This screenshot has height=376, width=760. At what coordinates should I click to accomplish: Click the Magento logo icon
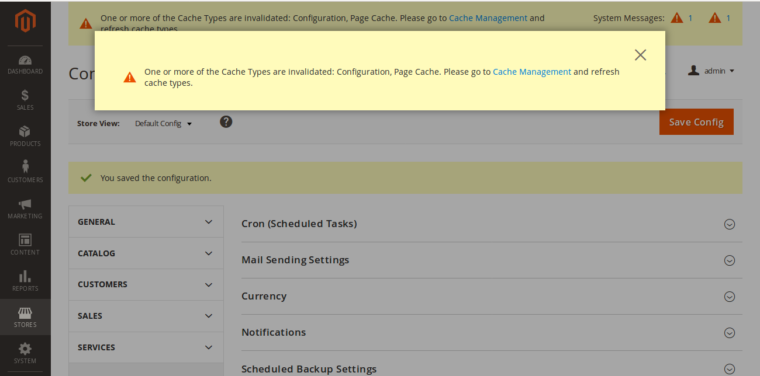pyautogui.click(x=25, y=21)
